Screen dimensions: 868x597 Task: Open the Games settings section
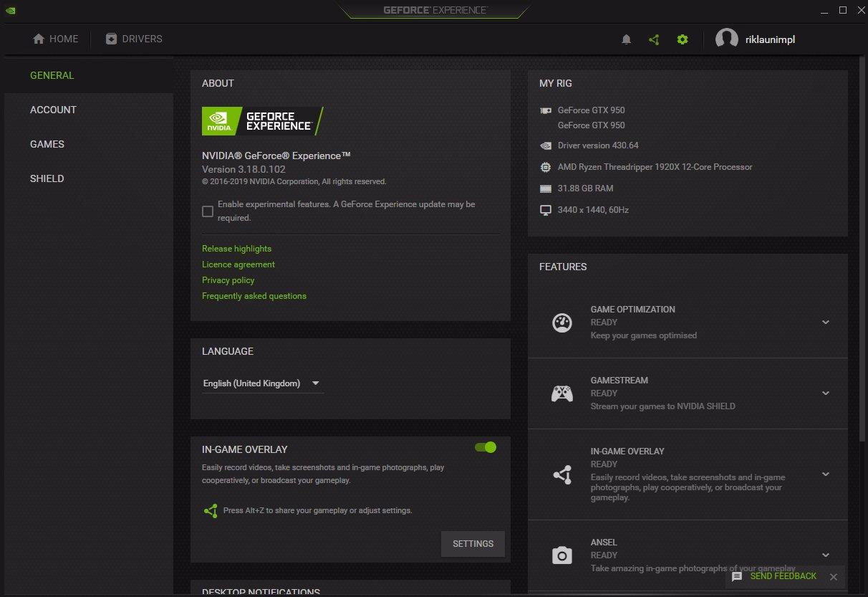click(x=47, y=144)
